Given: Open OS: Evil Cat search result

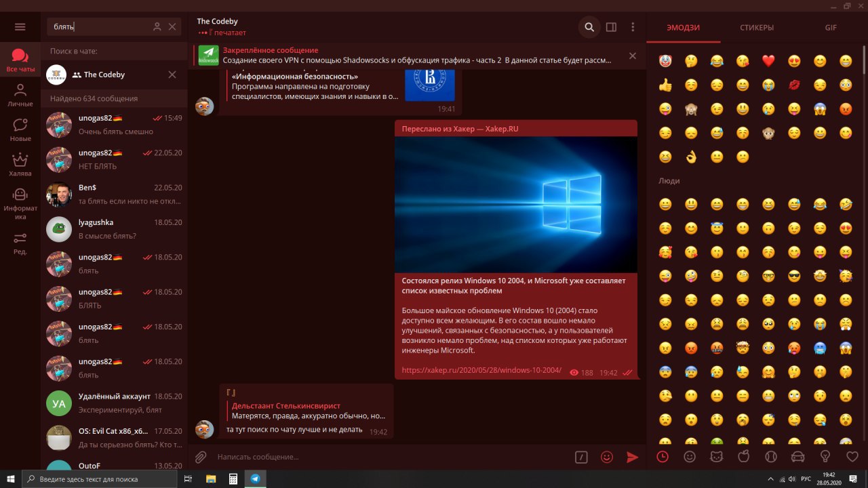Looking at the screenshot, I should click(114, 438).
